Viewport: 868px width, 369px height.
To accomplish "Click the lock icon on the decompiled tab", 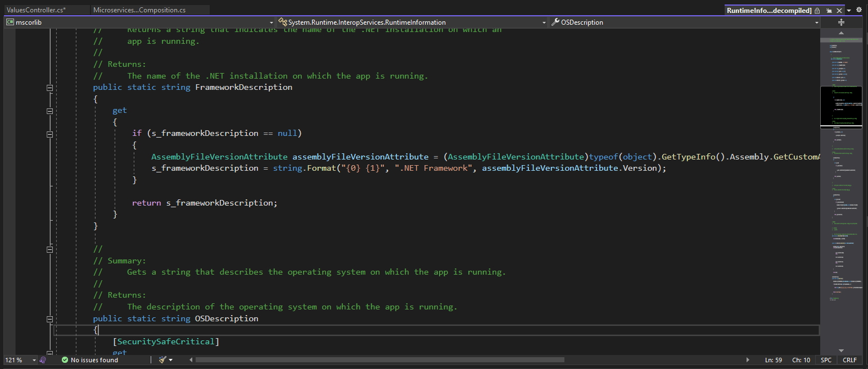I will [818, 10].
